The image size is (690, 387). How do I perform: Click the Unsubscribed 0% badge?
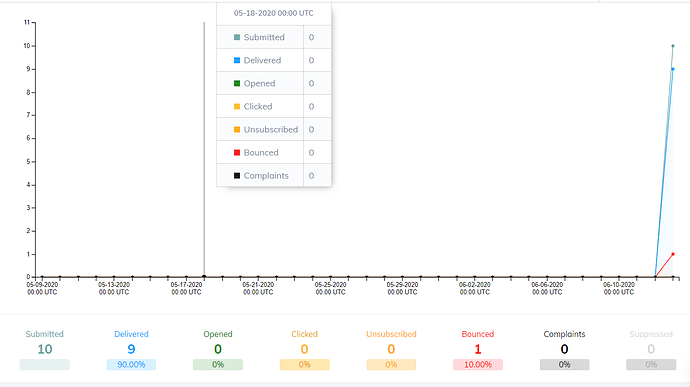(391, 365)
